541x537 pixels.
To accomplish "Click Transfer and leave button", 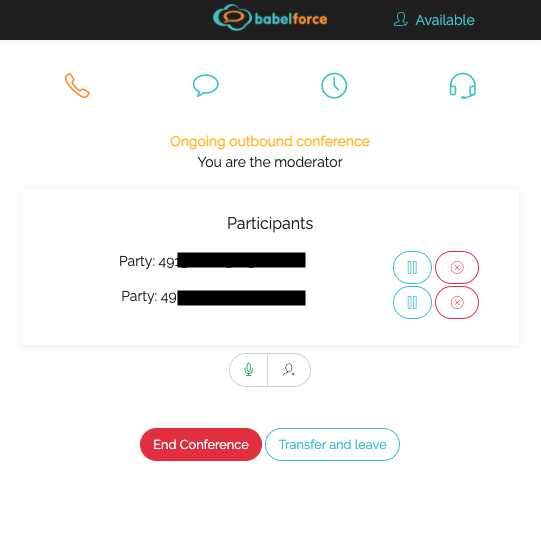I will pyautogui.click(x=332, y=445).
